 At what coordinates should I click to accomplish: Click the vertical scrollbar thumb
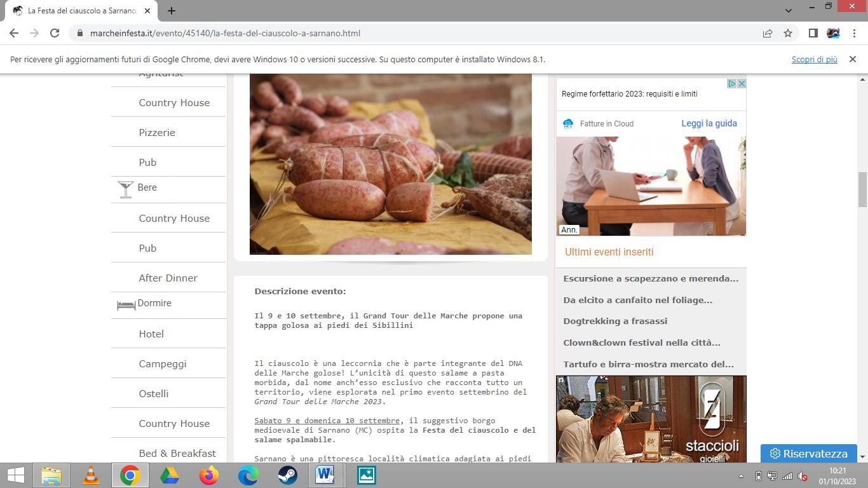click(x=863, y=189)
